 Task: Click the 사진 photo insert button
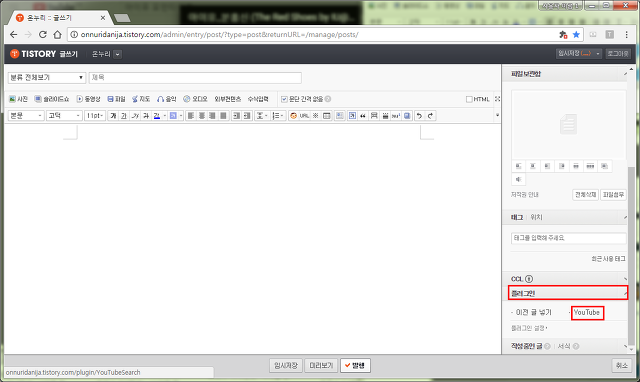point(18,99)
